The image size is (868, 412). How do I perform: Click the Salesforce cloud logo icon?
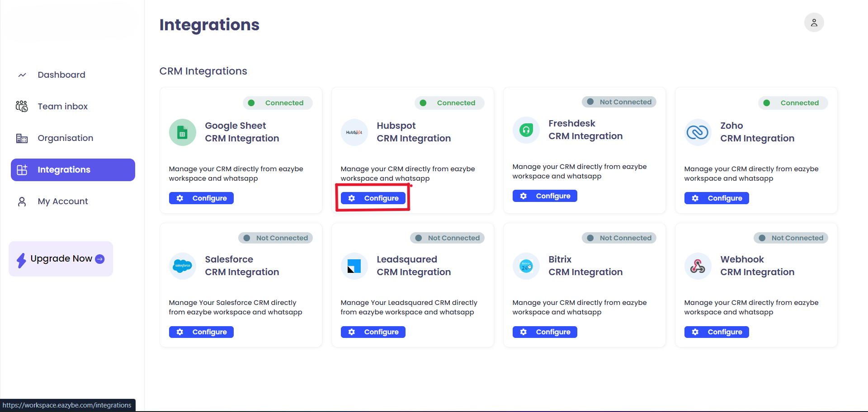tap(183, 266)
